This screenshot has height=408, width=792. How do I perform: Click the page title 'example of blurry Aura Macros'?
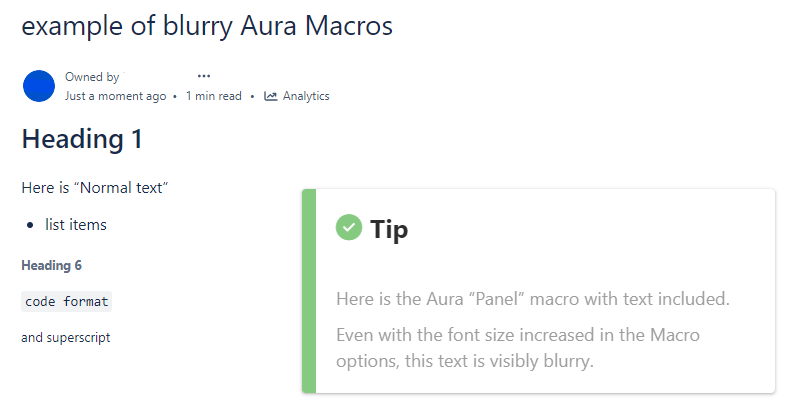click(x=207, y=26)
